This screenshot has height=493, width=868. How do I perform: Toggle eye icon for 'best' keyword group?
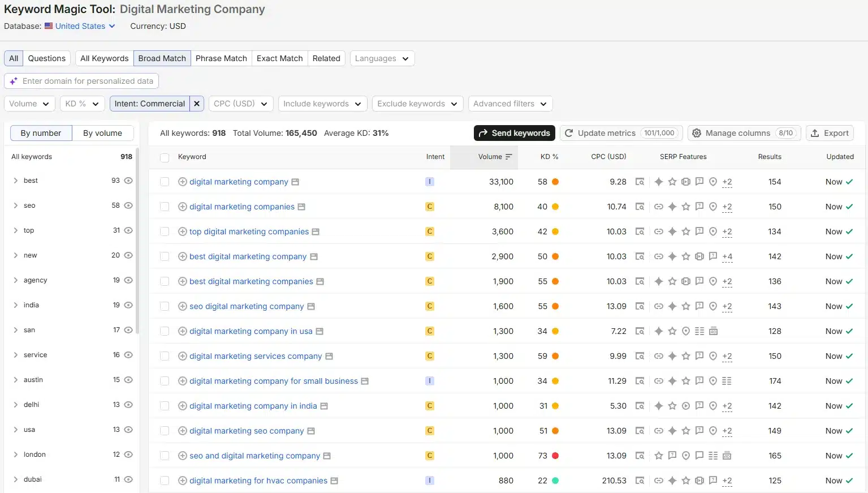[128, 181]
